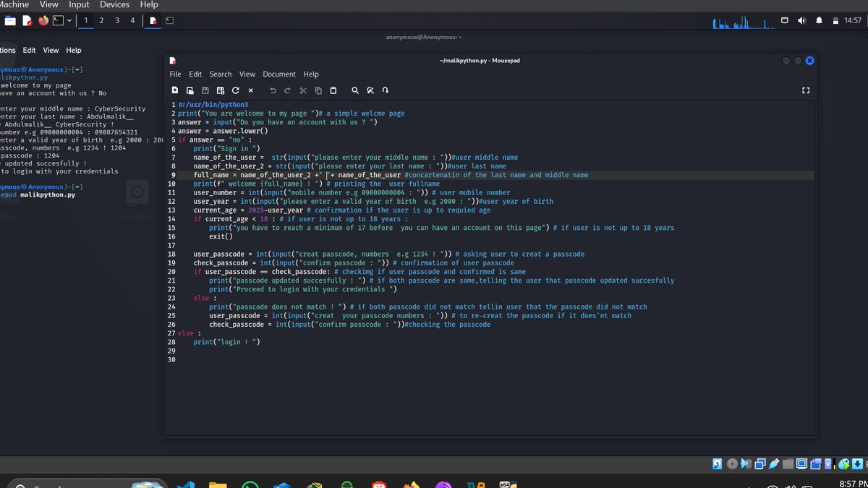Screen dimensions: 868x488
Task: Select the terminal window button in panel
Action: 169,20
